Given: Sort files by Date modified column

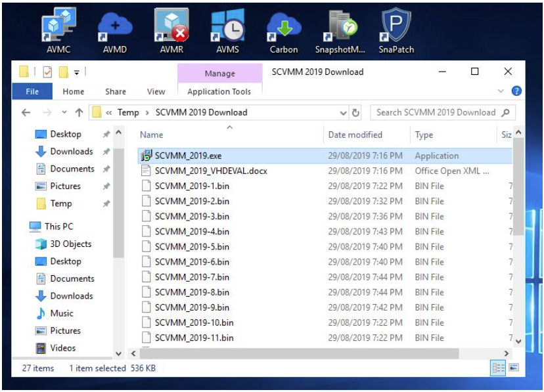Looking at the screenshot, I should point(355,135).
